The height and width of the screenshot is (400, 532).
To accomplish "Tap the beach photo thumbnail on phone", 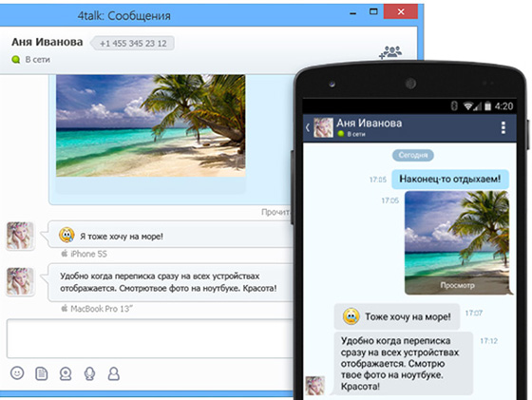I will pos(457,242).
